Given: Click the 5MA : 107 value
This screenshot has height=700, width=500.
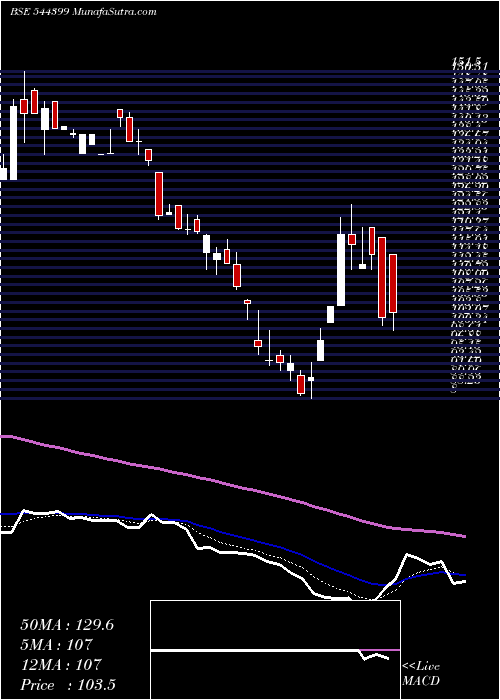Looking at the screenshot, I should [x=56, y=645].
